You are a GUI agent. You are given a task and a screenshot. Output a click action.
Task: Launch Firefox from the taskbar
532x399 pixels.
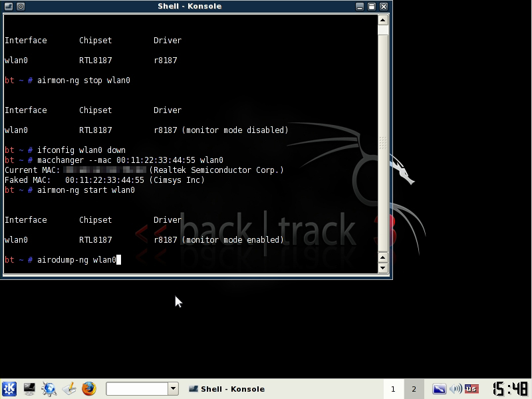click(89, 389)
